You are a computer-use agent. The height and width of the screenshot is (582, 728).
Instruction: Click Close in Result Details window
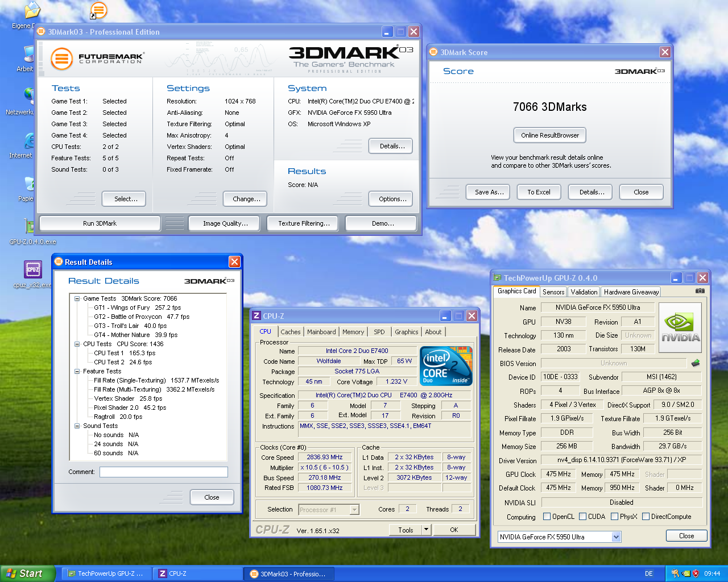click(212, 497)
